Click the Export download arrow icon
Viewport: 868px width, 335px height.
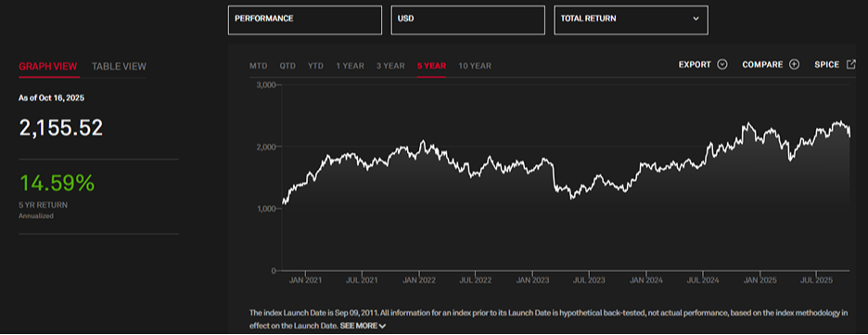(721, 65)
